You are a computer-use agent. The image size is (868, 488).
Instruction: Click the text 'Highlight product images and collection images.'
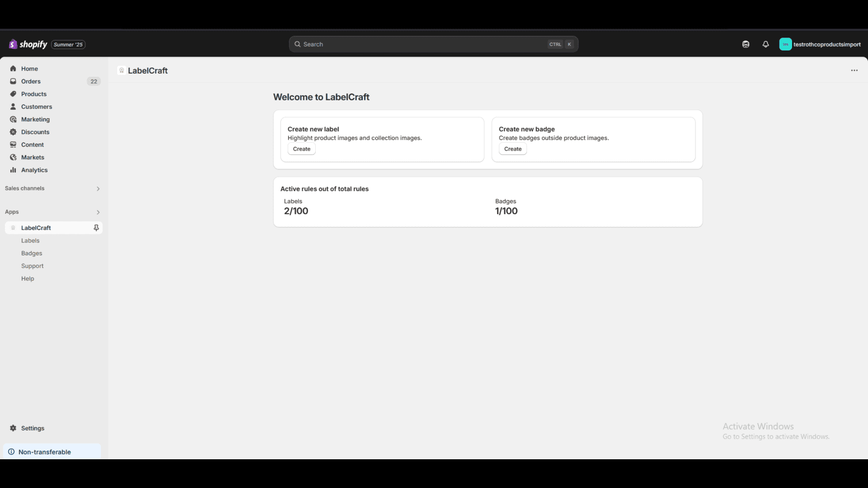[355, 138]
